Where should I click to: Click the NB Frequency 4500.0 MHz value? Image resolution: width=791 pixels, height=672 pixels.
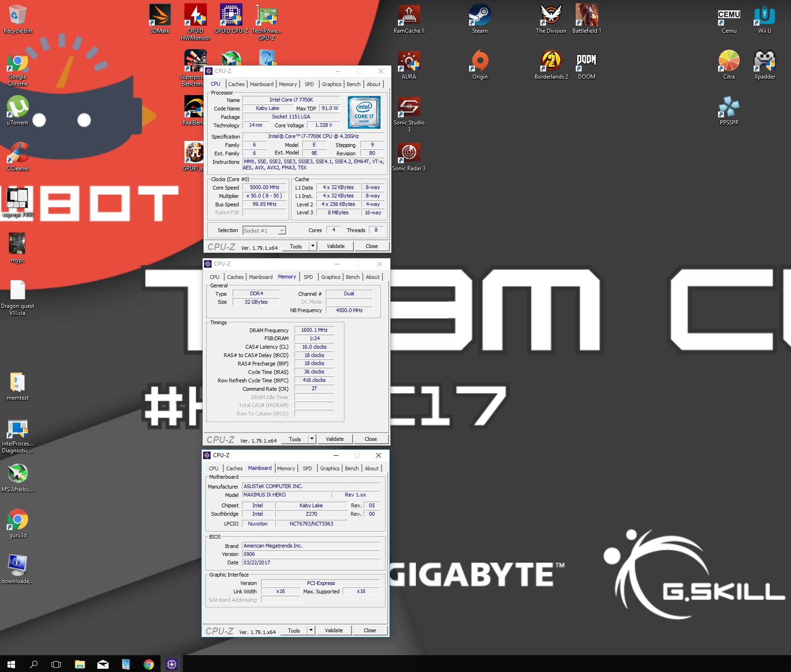[x=349, y=310]
